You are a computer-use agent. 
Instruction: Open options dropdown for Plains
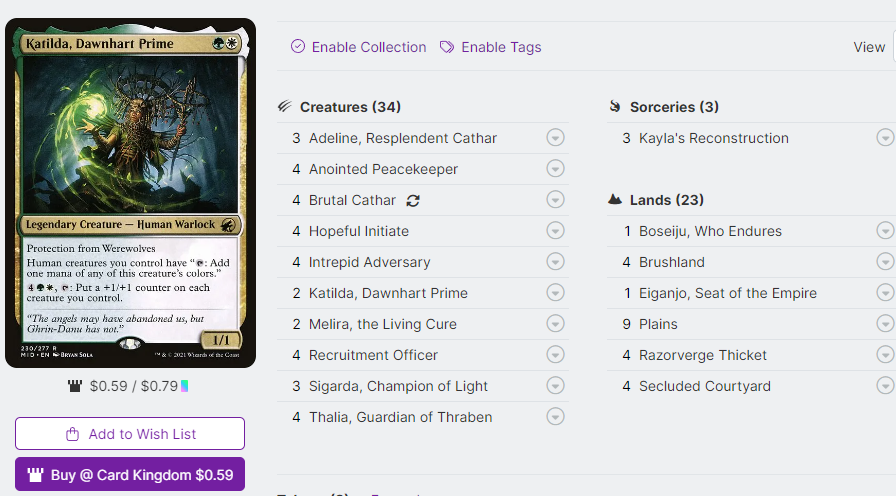click(885, 324)
